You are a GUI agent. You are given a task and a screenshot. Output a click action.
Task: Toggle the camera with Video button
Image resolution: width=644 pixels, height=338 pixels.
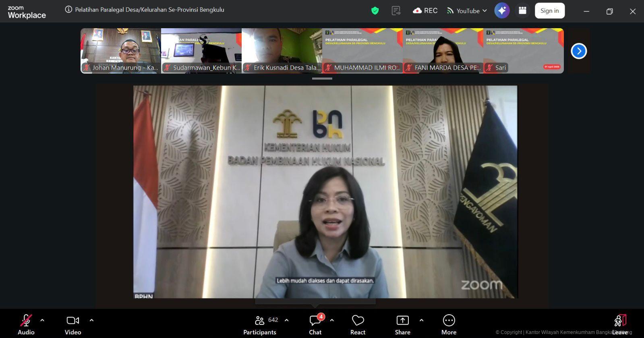pos(73,324)
